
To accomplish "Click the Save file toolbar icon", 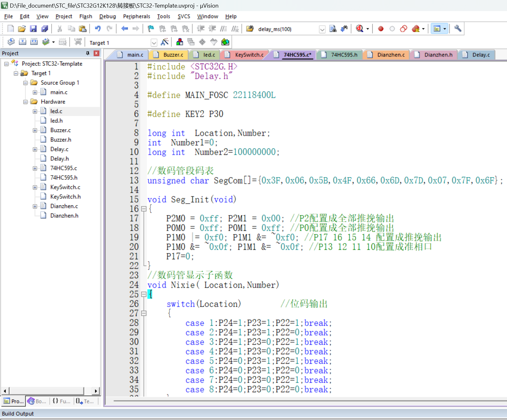I will point(33,29).
